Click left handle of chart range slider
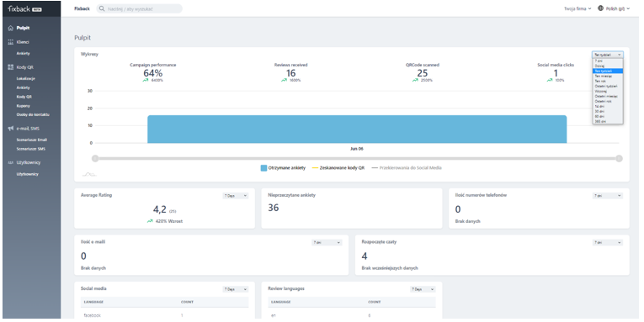 click(x=95, y=158)
